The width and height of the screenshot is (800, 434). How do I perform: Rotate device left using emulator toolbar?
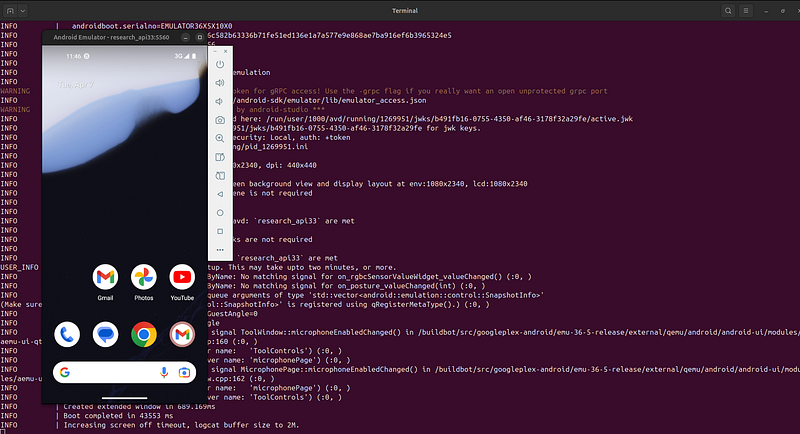click(220, 157)
